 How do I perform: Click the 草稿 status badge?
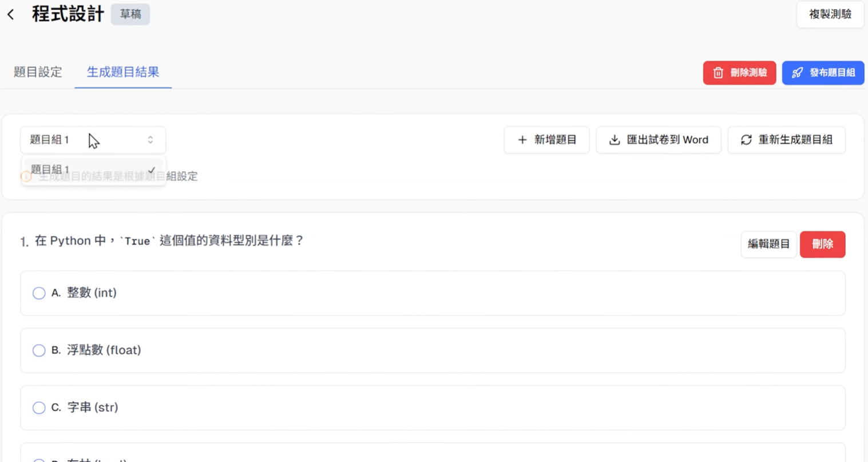coord(130,14)
